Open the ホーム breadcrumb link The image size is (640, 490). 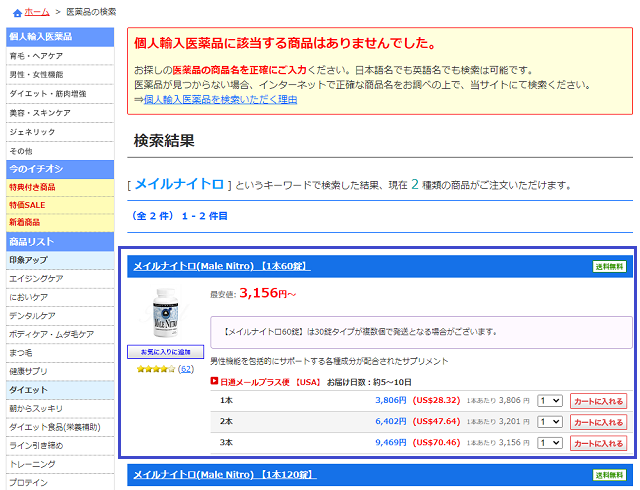coord(37,12)
